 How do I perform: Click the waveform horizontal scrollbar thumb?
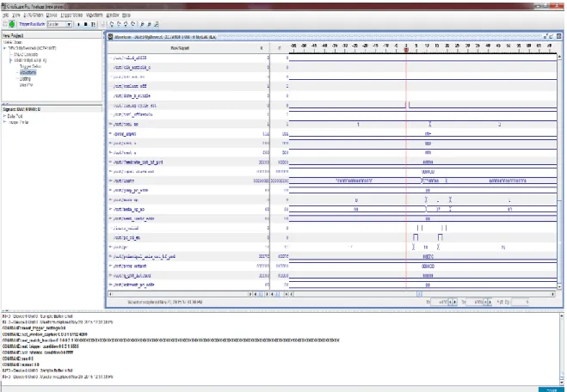419,294
